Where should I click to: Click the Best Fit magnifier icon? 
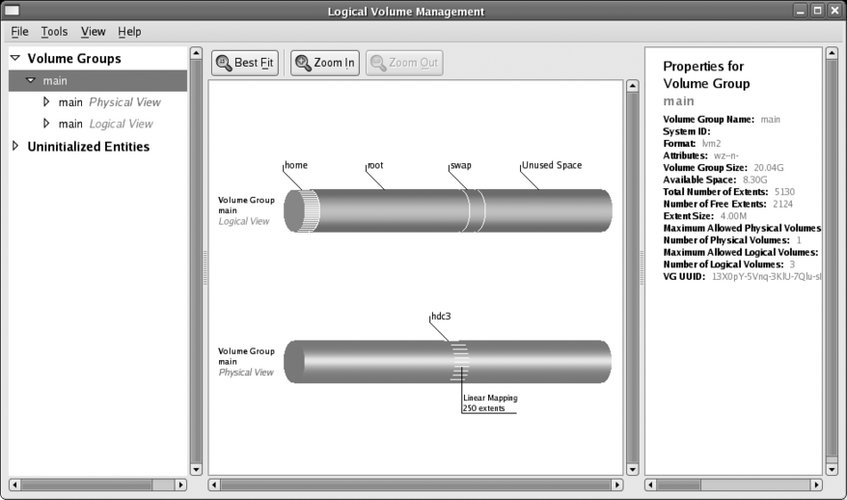pos(223,63)
